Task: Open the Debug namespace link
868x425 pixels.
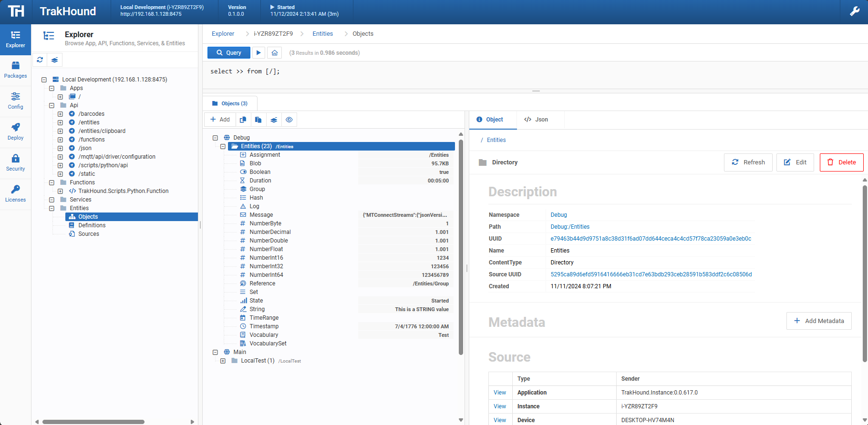Action: point(558,215)
